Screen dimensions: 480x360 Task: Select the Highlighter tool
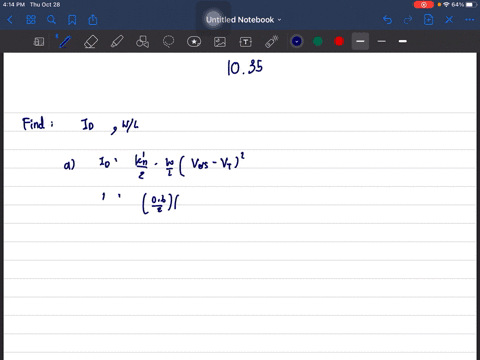[x=117, y=42]
